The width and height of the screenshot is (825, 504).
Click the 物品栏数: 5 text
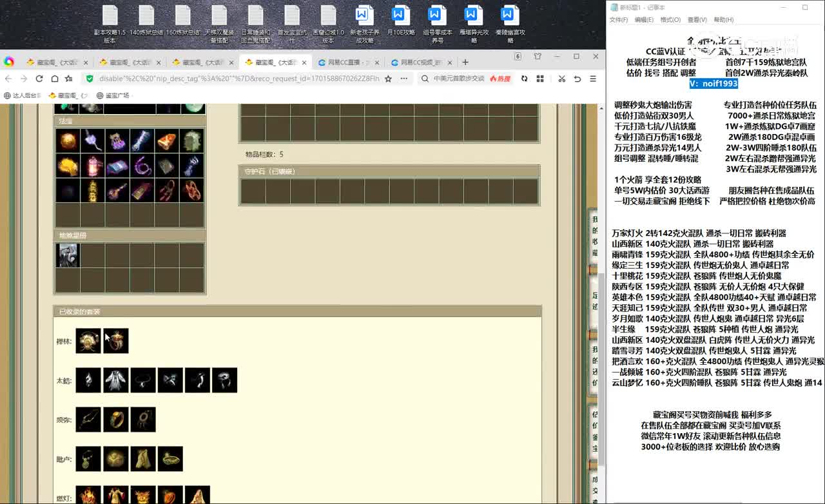point(264,155)
